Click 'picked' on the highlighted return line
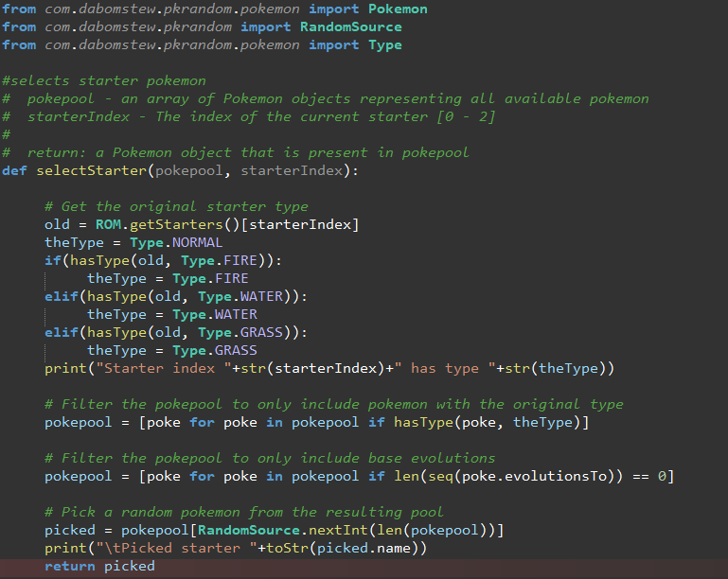The image size is (728, 579). 130,566
